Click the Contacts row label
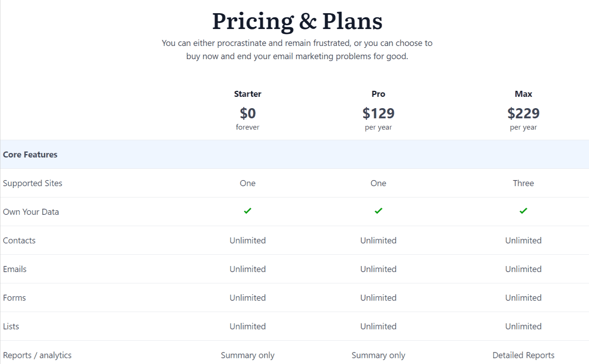The height and width of the screenshot is (364, 589). pos(19,240)
